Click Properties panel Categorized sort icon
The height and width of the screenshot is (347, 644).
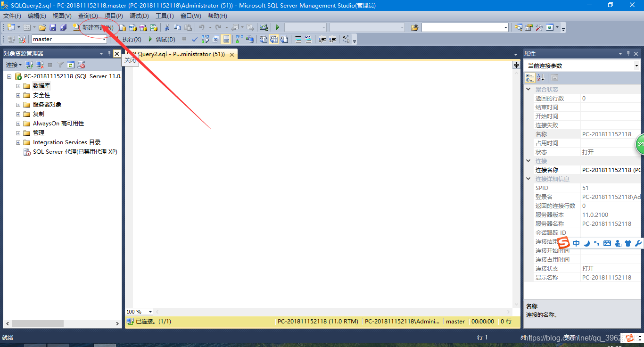530,78
